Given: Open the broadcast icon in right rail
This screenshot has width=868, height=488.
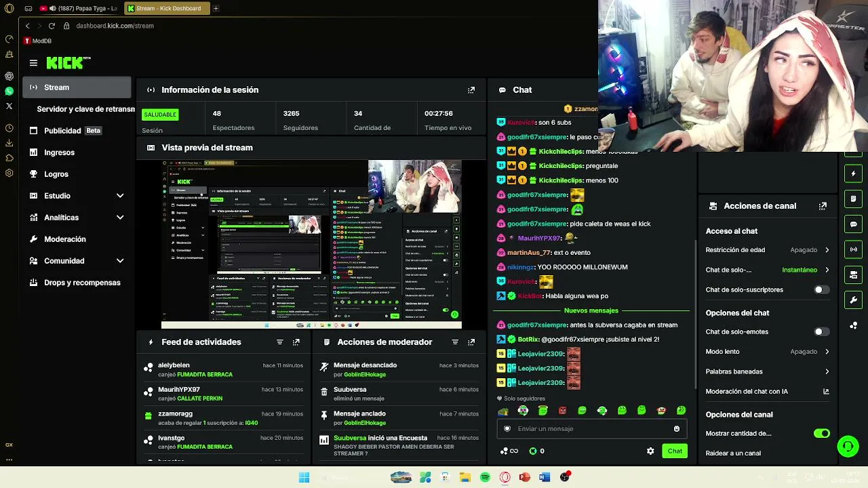Looking at the screenshot, I should coord(854,249).
